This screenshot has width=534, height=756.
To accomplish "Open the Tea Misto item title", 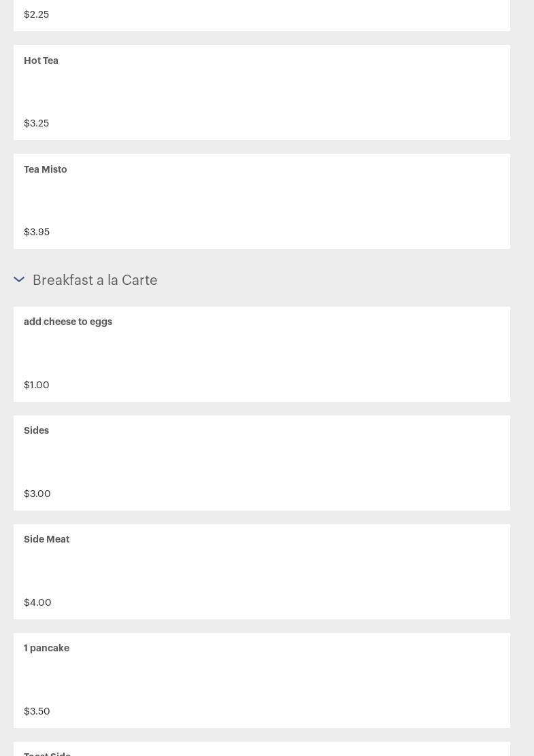I will [x=46, y=169].
